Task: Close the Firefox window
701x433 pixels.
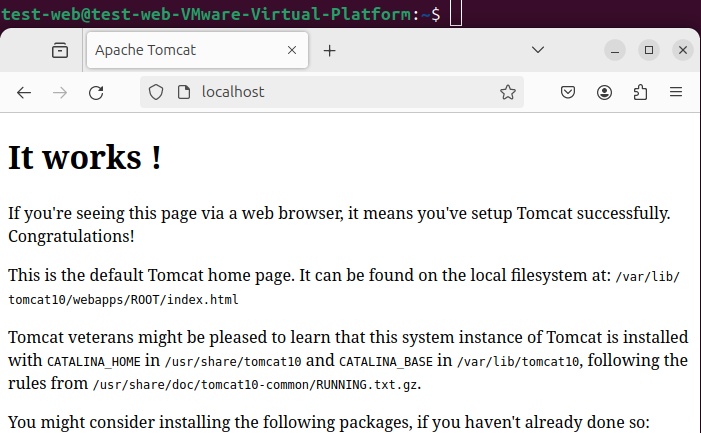Action: tap(683, 50)
